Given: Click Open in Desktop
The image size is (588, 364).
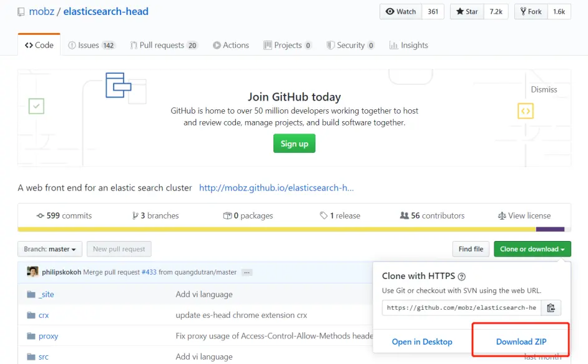Looking at the screenshot, I should tap(422, 342).
